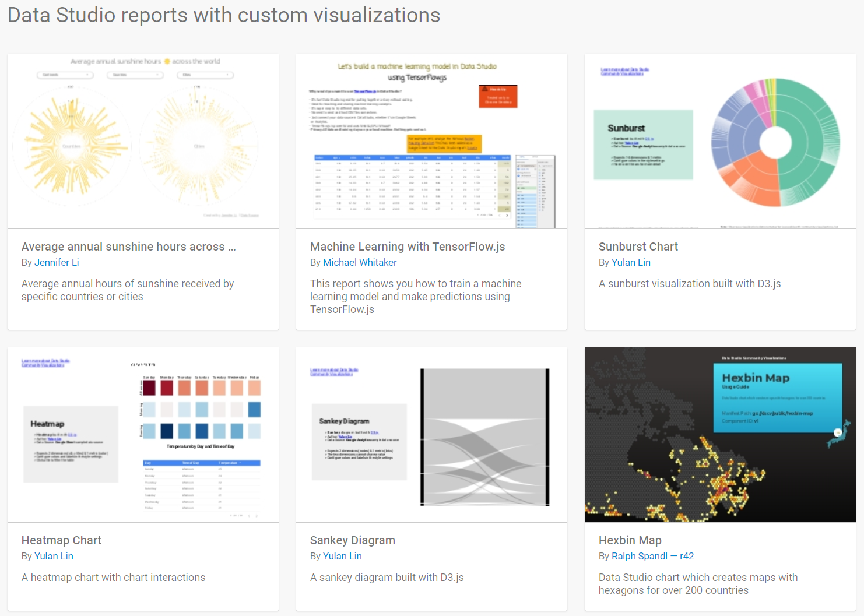864x616 pixels.
Task: Click the 'Hexbin Map' card title
Action: (630, 540)
